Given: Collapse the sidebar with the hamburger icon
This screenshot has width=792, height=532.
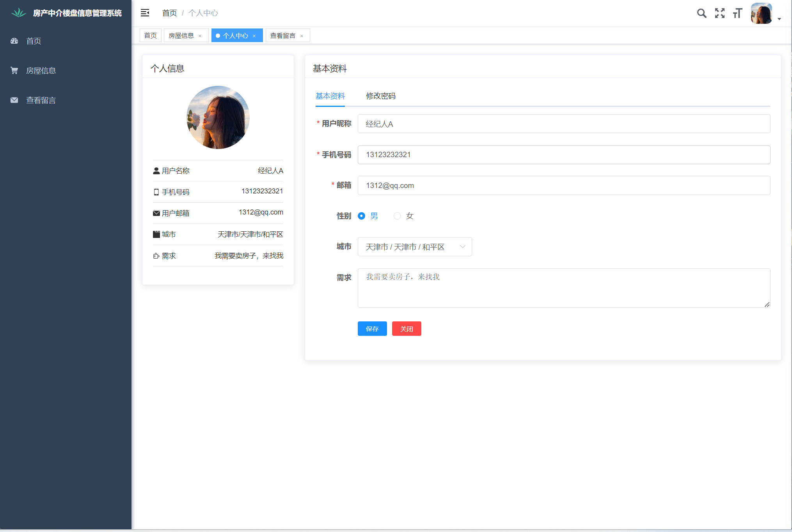Looking at the screenshot, I should point(145,13).
